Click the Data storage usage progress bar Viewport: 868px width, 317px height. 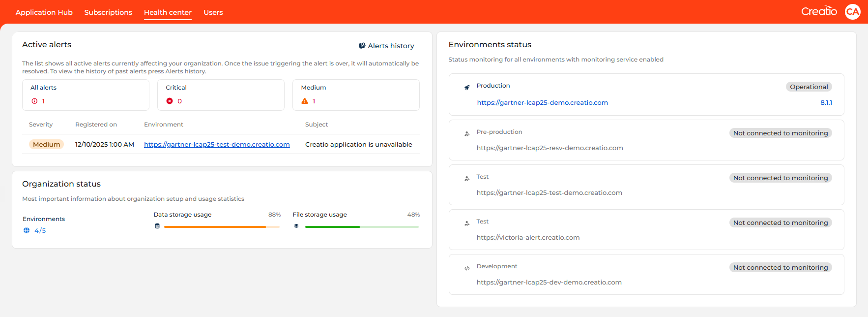(x=222, y=227)
